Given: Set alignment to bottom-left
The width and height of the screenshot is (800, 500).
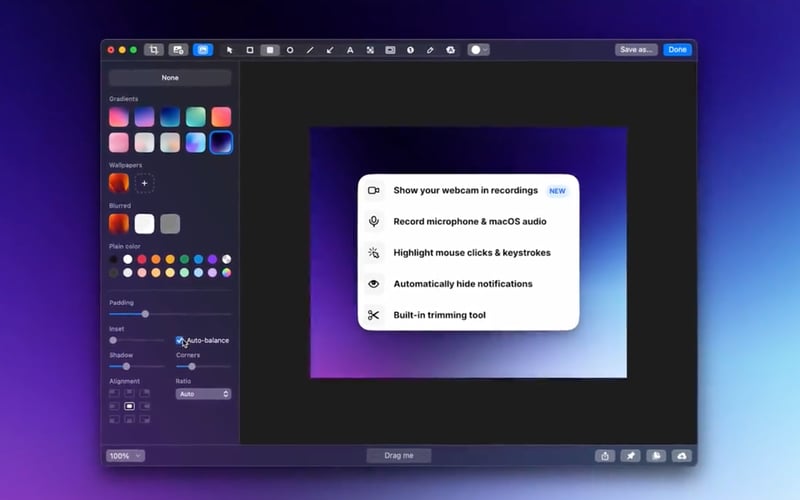Looking at the screenshot, I should click(x=114, y=419).
